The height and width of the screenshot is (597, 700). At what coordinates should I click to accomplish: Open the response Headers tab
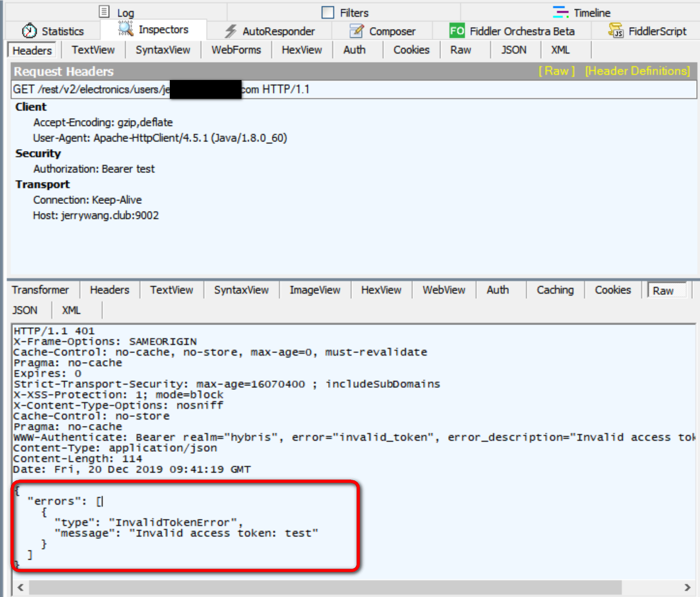[110, 290]
